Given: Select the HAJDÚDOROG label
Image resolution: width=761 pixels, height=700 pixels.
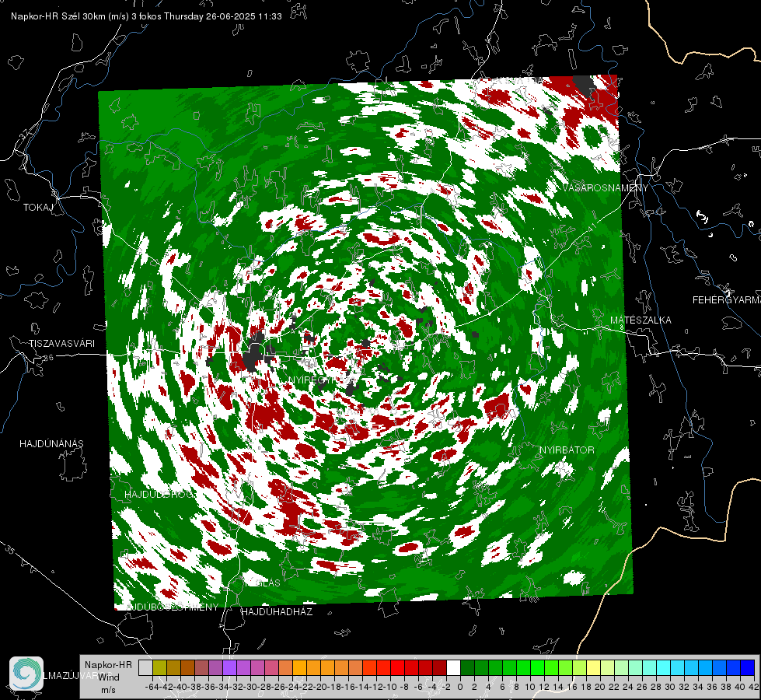Looking at the screenshot, I should [x=159, y=494].
